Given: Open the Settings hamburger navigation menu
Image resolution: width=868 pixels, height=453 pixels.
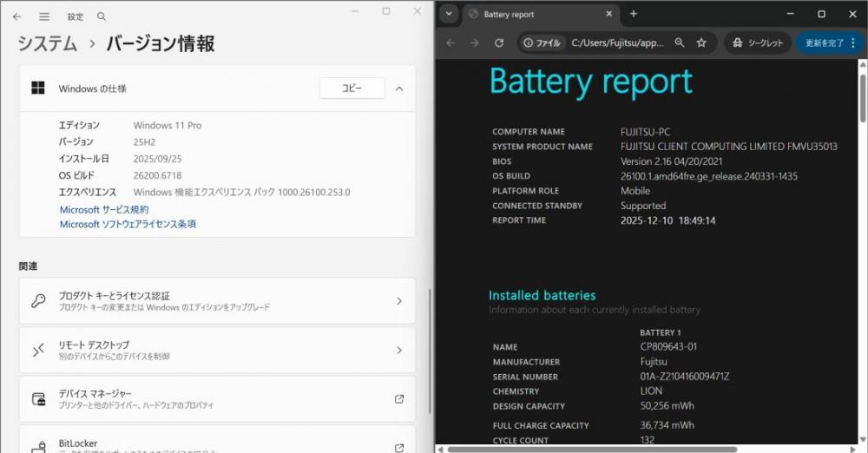Looking at the screenshot, I should click(44, 16).
